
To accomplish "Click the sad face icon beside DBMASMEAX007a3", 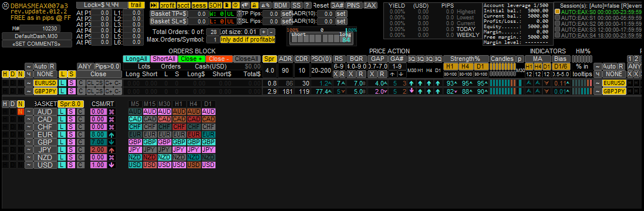I will pyautogui.click(x=5, y=5).
